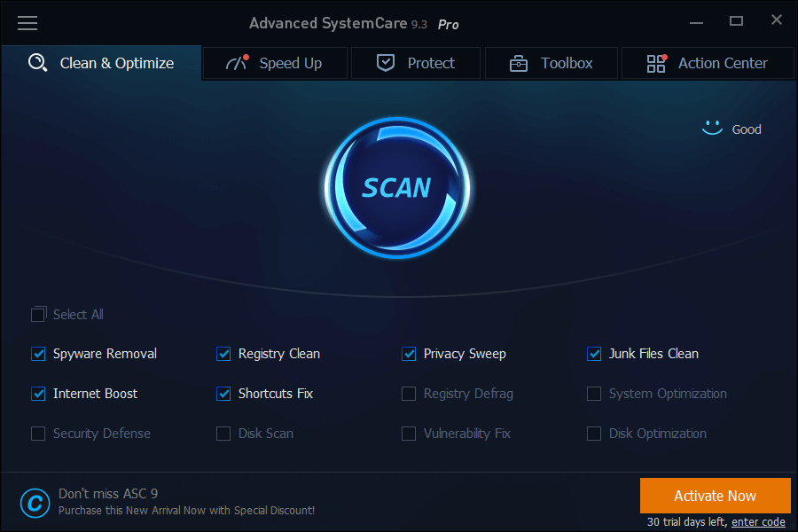Open the Toolbox tab
The image size is (798, 532).
tap(552, 63)
